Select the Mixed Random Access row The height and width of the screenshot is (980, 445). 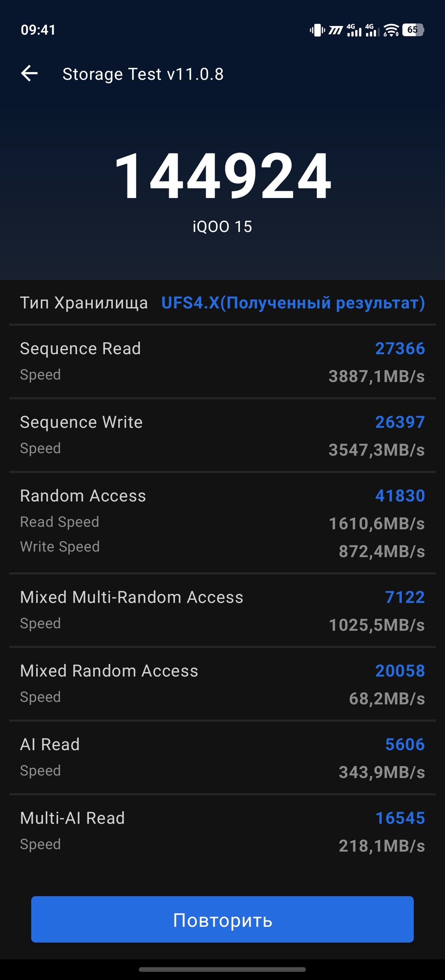222,684
